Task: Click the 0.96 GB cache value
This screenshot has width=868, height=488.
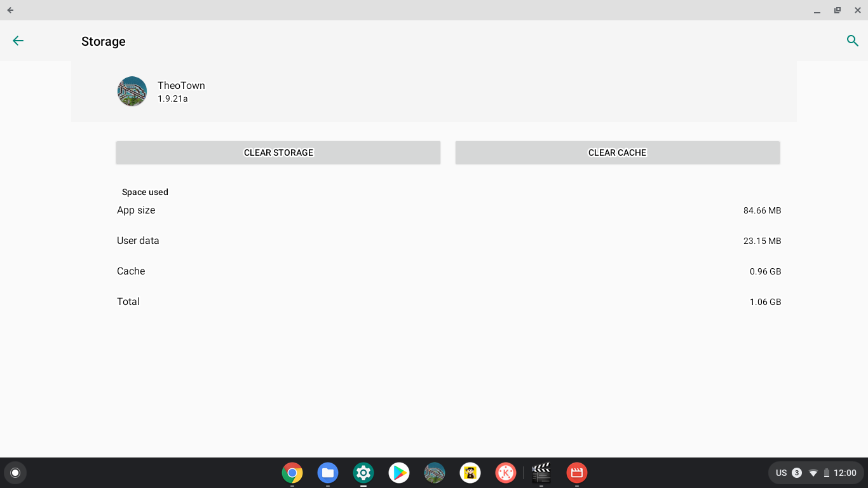Action: [x=765, y=271]
